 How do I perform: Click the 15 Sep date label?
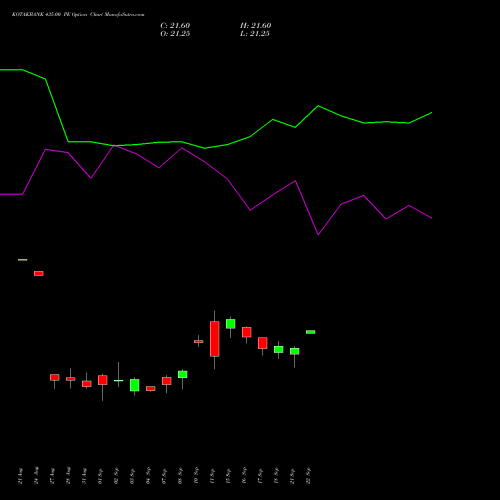pyautogui.click(x=228, y=476)
